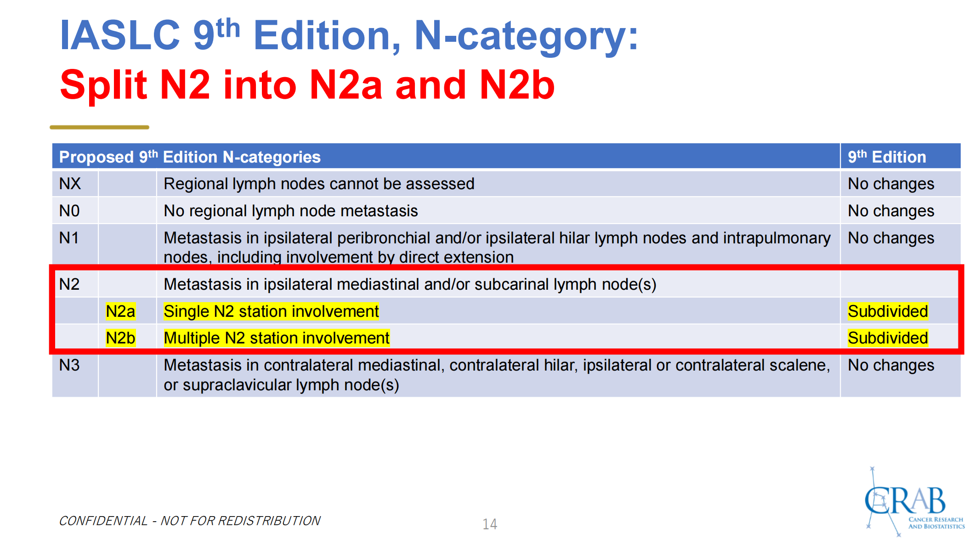
Task: Click the red subtitle 'Split N2 into N2a and N2b'
Action: click(307, 85)
